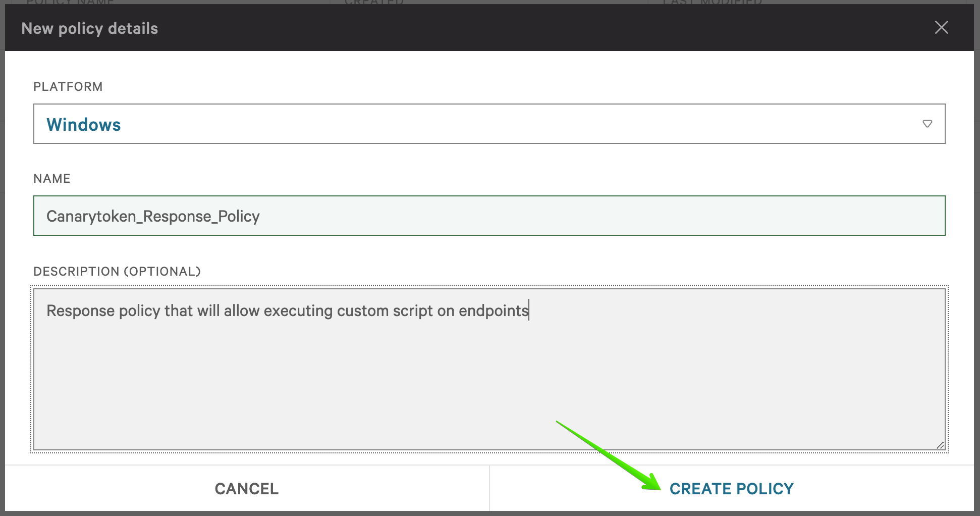Click the NAME field label

tap(52, 179)
